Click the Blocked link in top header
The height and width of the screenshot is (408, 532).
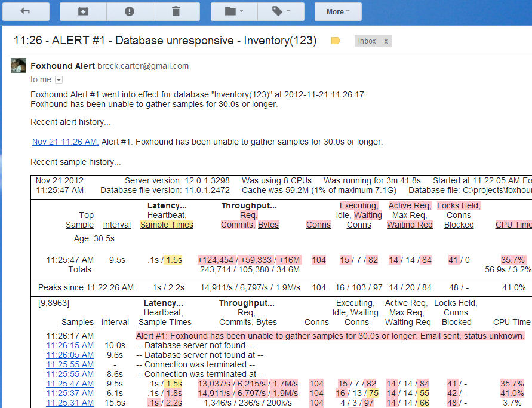[459, 225]
